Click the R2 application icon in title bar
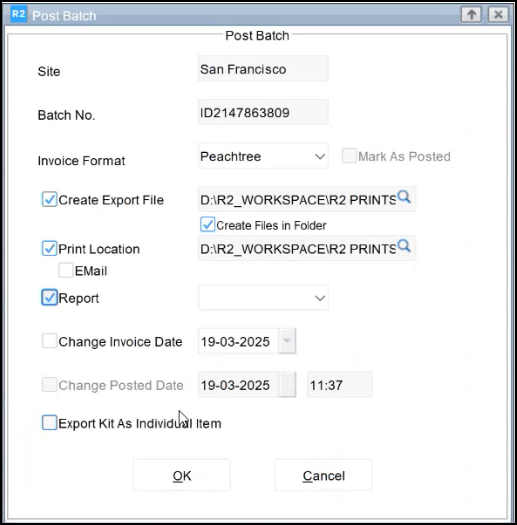517x525 pixels. pos(18,14)
